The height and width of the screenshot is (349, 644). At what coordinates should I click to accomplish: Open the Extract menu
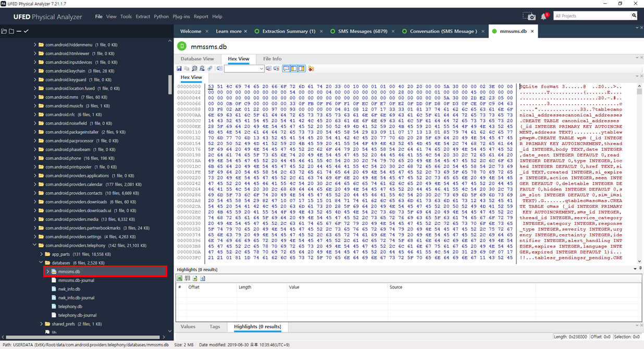pyautogui.click(x=143, y=17)
